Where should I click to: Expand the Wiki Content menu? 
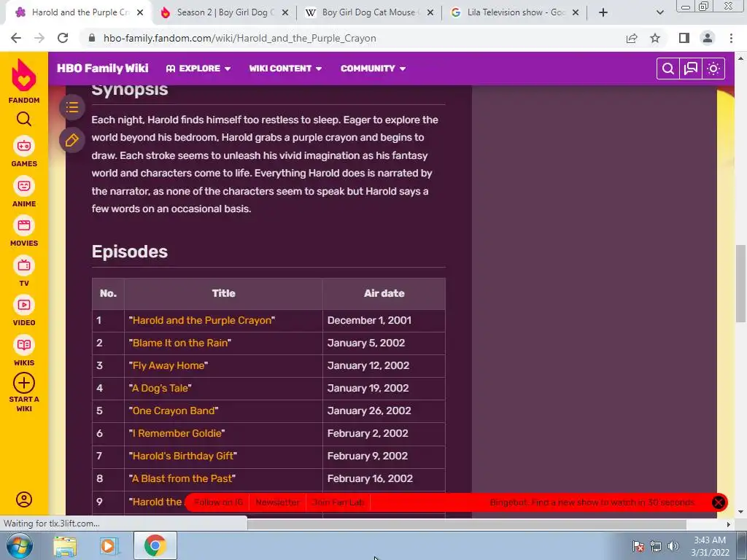[x=285, y=69]
